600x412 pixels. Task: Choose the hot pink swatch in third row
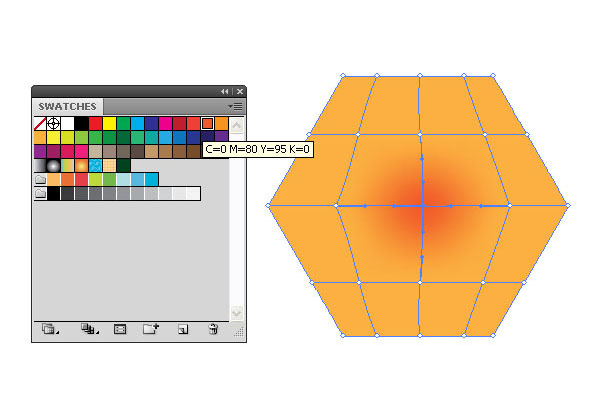(82, 151)
